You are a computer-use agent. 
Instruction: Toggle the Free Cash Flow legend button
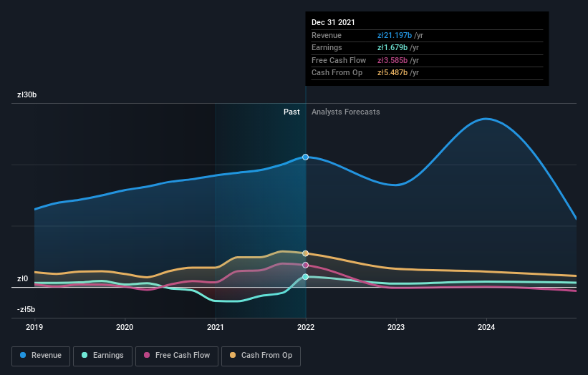pyautogui.click(x=177, y=356)
